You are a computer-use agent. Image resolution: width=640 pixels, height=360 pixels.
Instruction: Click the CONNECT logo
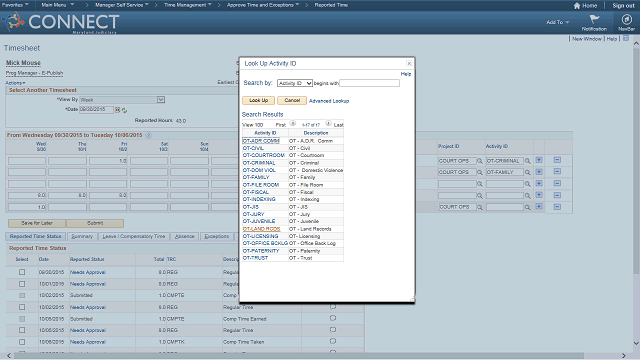click(x=61, y=22)
